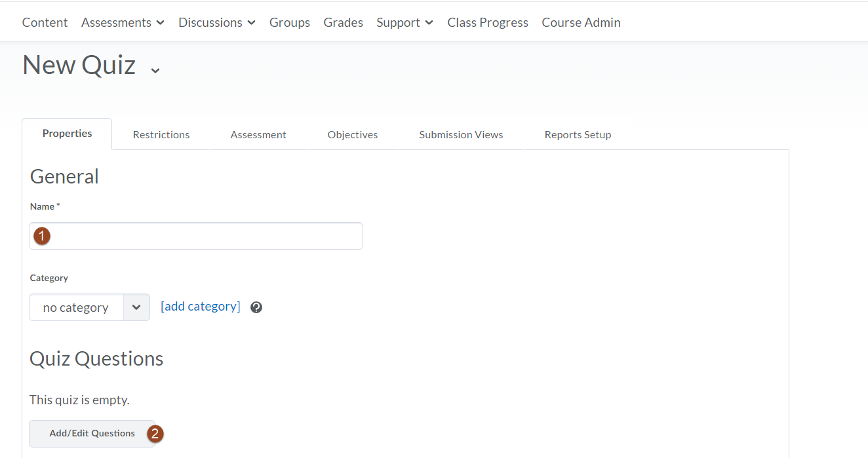Open Class Progress in the navbar

coord(488,22)
